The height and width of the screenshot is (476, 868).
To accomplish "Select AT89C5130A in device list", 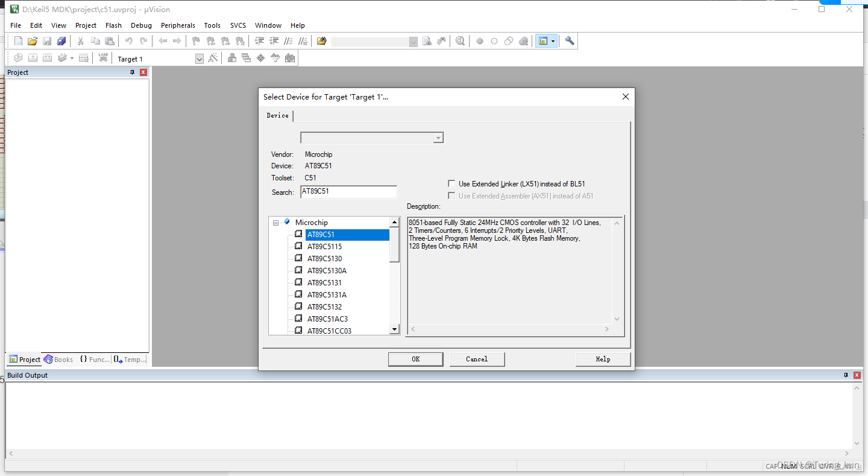I will (327, 270).
